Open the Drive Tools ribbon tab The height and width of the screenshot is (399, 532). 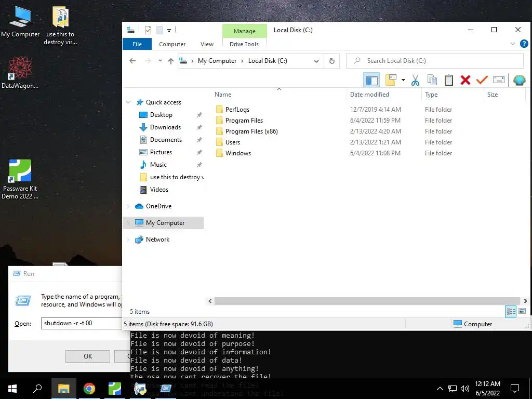point(244,44)
